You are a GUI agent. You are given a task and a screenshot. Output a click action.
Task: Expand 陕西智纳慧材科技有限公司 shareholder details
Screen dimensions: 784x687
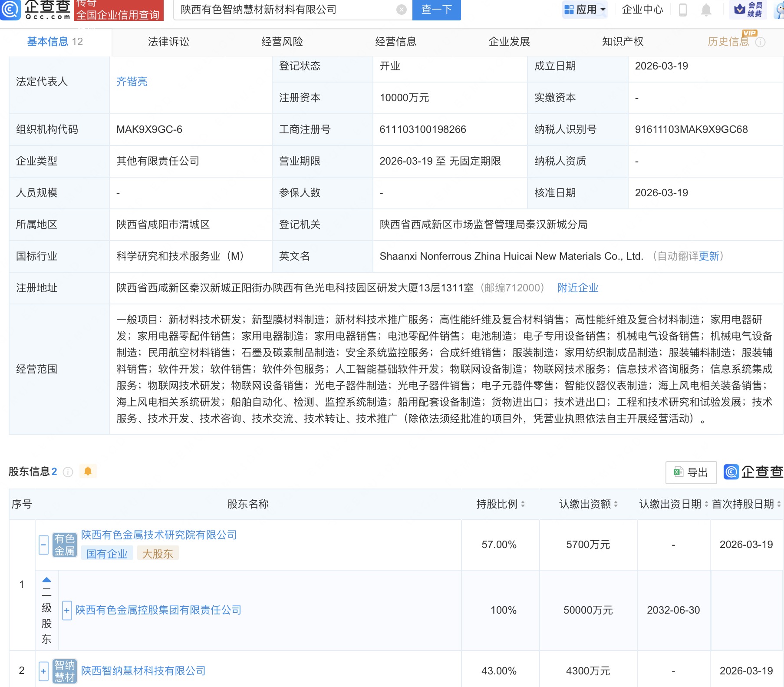click(43, 671)
